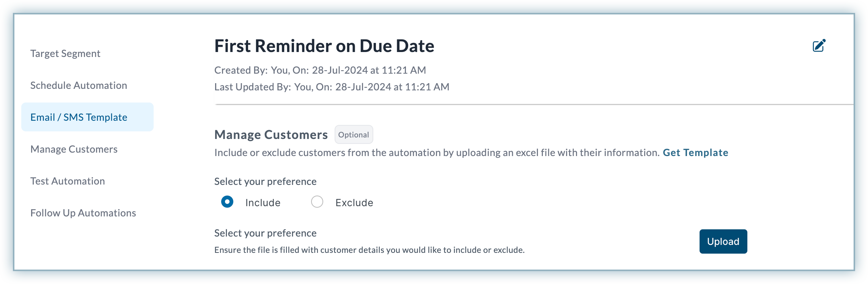Click the word Include next to the radio
Viewport: 868px width, 284px height.
pyautogui.click(x=263, y=203)
